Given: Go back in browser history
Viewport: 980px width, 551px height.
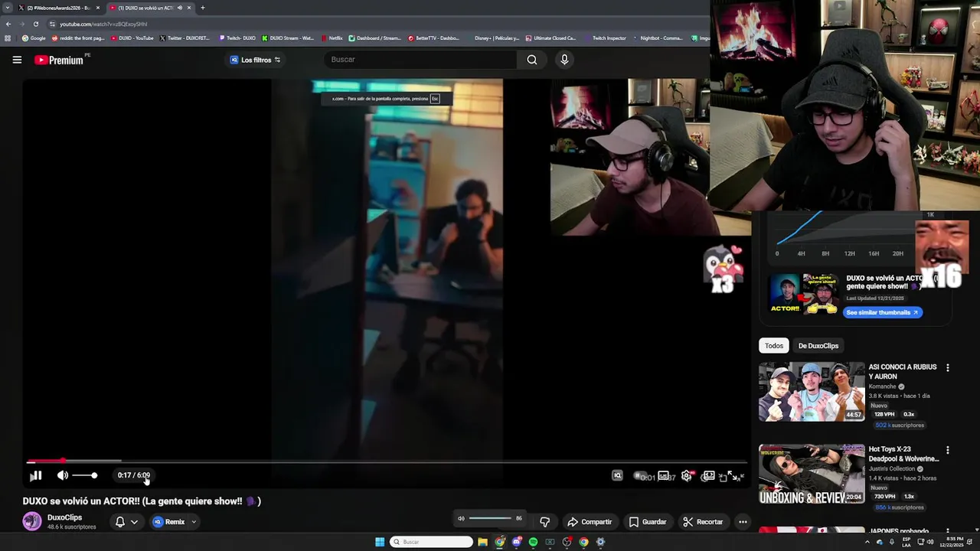Looking at the screenshot, I should click(8, 24).
